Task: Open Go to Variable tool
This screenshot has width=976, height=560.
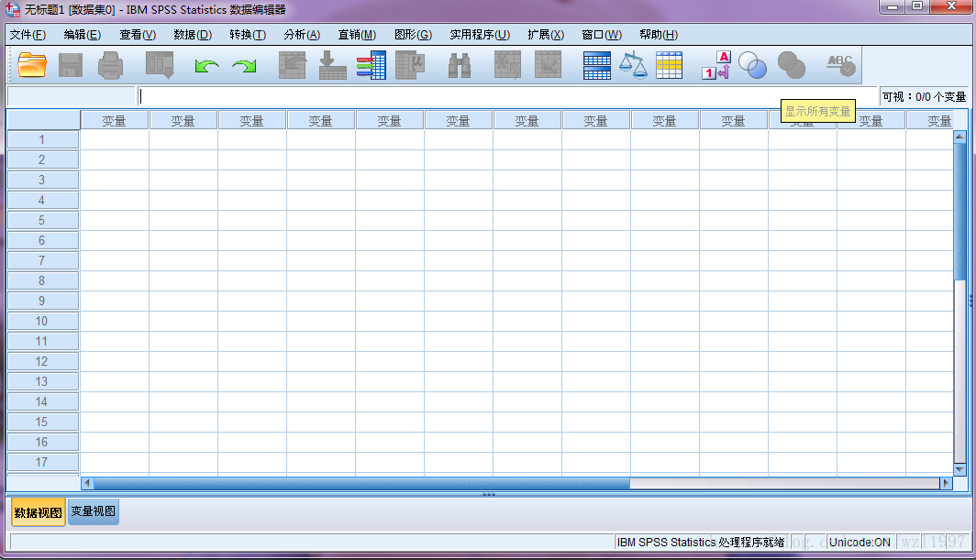Action: [332, 65]
